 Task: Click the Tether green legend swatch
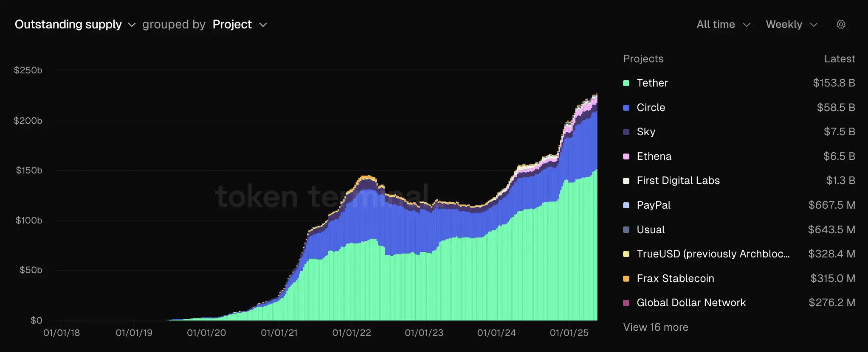point(626,83)
